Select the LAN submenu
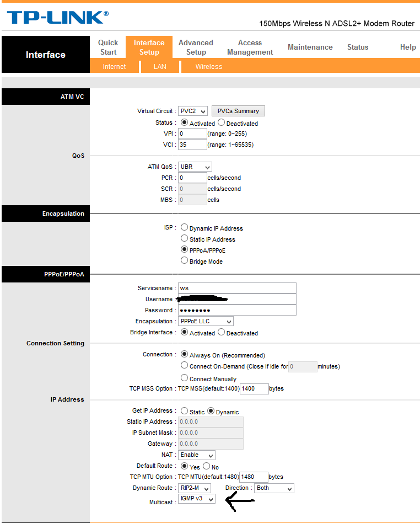 (160, 67)
